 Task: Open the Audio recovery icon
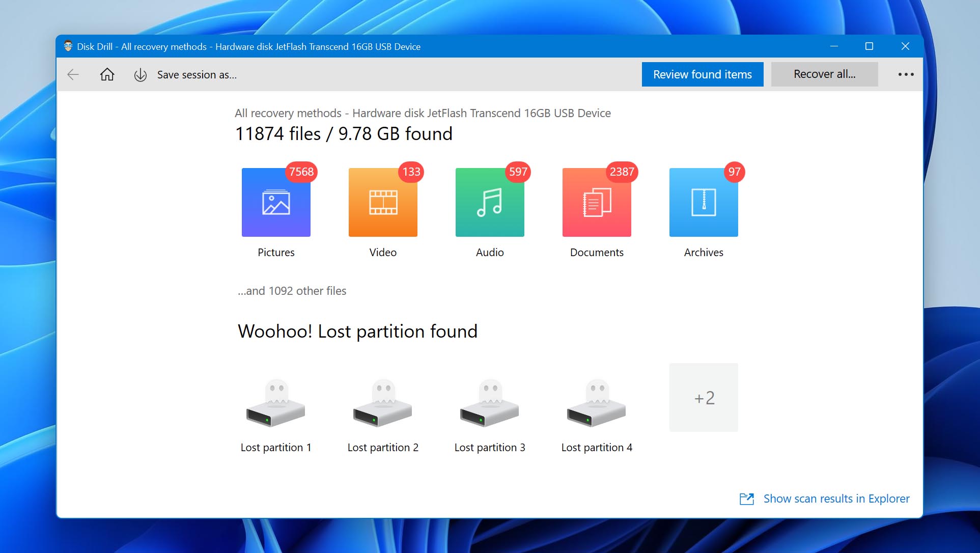point(490,203)
